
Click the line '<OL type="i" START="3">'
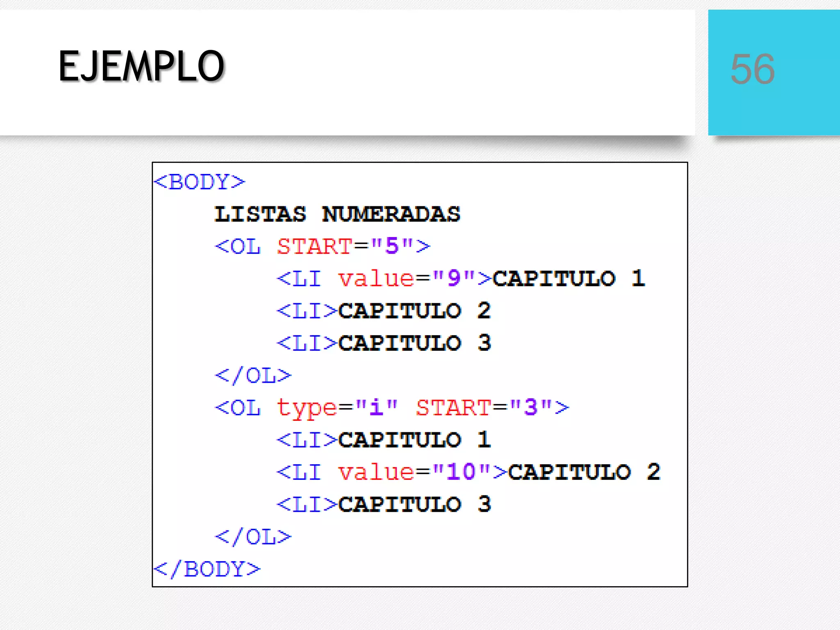[x=392, y=408]
